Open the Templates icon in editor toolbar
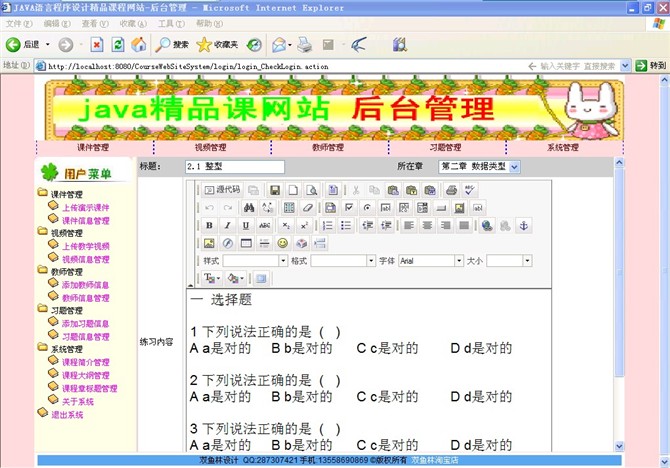670x468 pixels. point(333,190)
